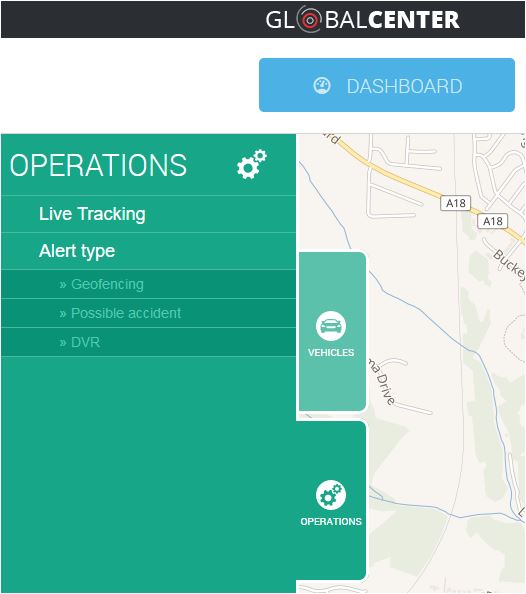Click the gears icon beside the Operations heading

(252, 164)
